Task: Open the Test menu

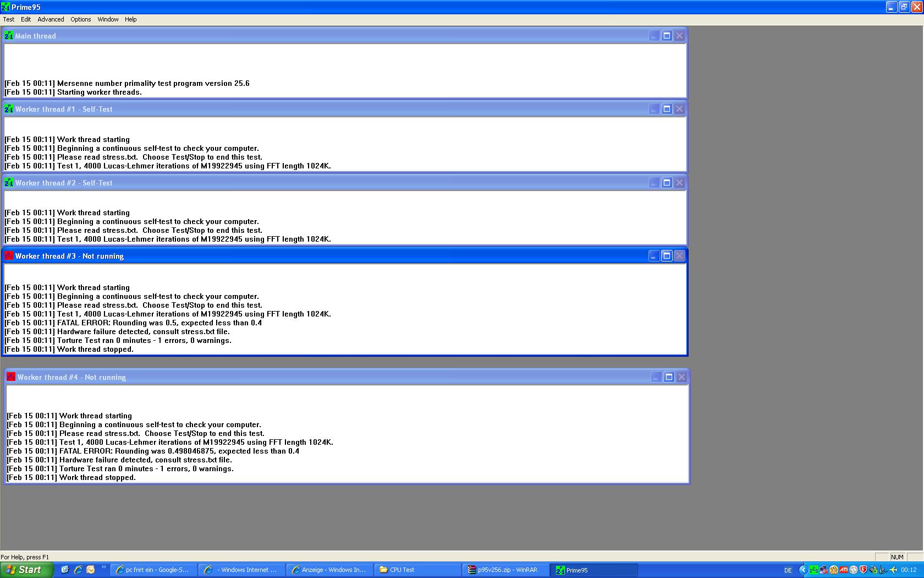Action: click(x=9, y=19)
